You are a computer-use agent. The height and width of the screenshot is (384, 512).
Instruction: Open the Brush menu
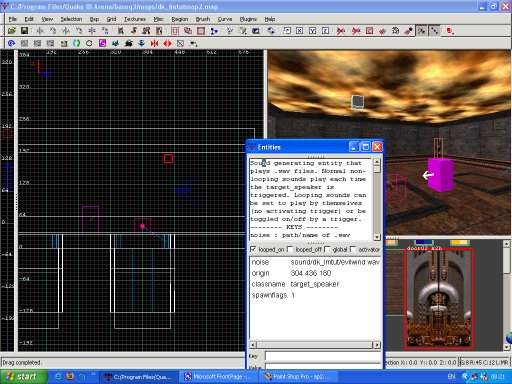tap(203, 19)
